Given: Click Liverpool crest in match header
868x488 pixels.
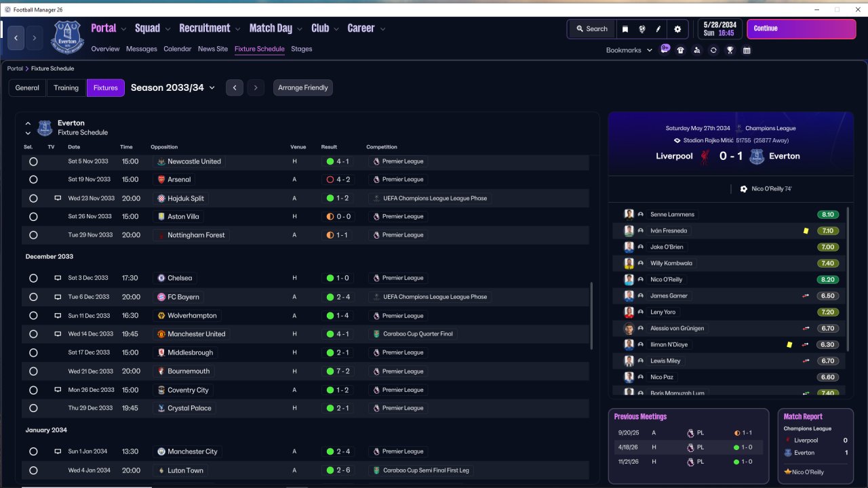Looking at the screenshot, I should pos(706,157).
